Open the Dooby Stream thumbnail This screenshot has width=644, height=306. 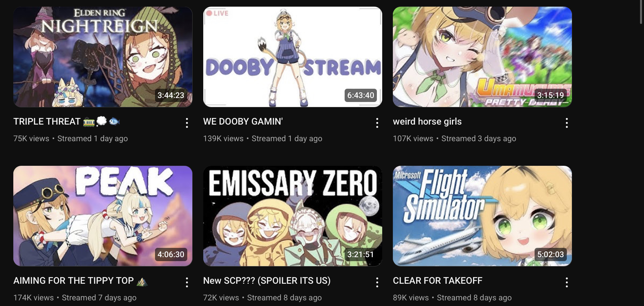[x=293, y=57]
